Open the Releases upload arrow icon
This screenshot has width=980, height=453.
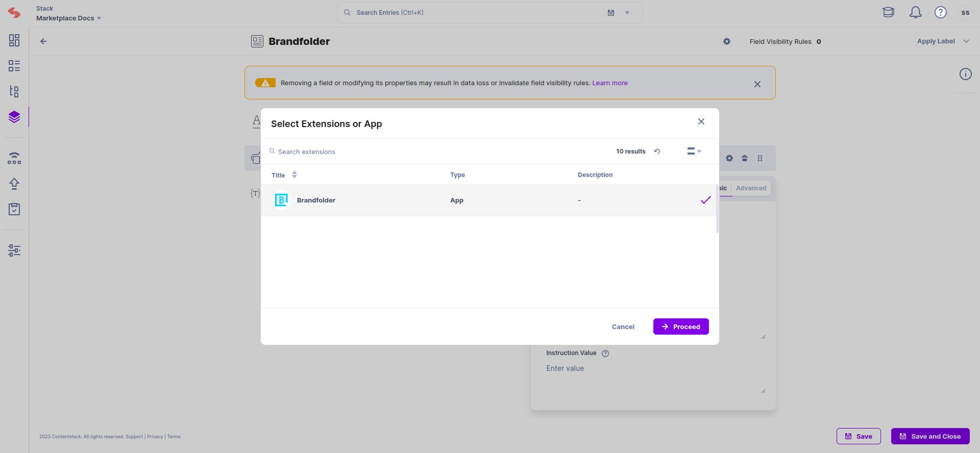[x=14, y=184]
